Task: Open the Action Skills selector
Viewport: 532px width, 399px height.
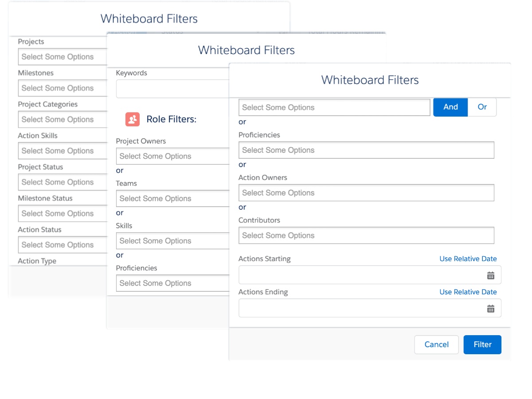Action: click(x=62, y=151)
